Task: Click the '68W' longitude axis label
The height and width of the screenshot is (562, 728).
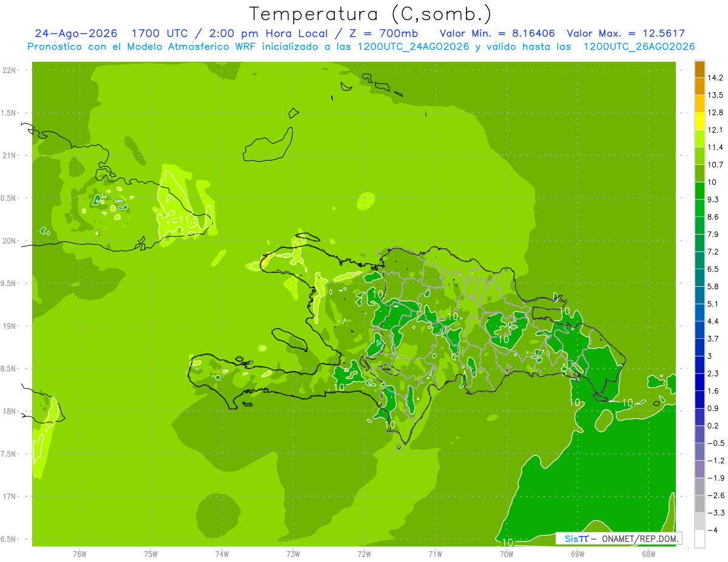Action: point(649,554)
